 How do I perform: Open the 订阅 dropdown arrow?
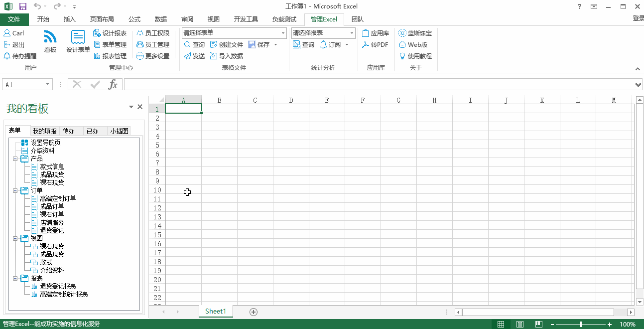347,44
